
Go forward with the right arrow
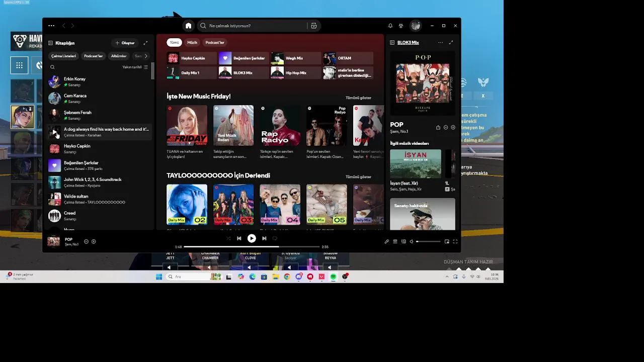pos(72,26)
